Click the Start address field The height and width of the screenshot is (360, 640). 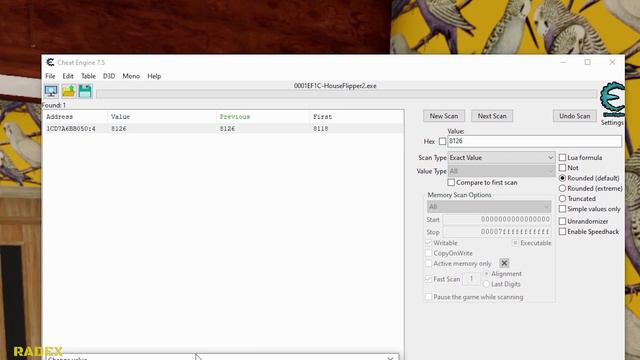(x=497, y=220)
